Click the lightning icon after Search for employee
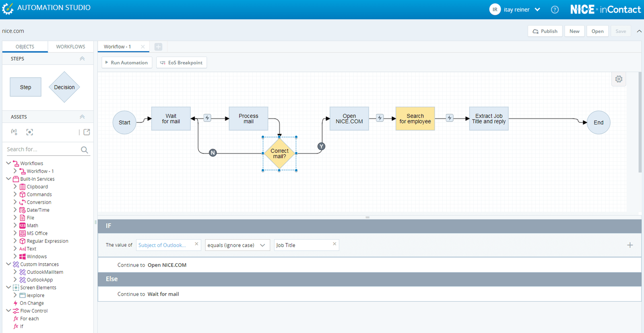Viewport: 644px width, 333px height. click(449, 118)
